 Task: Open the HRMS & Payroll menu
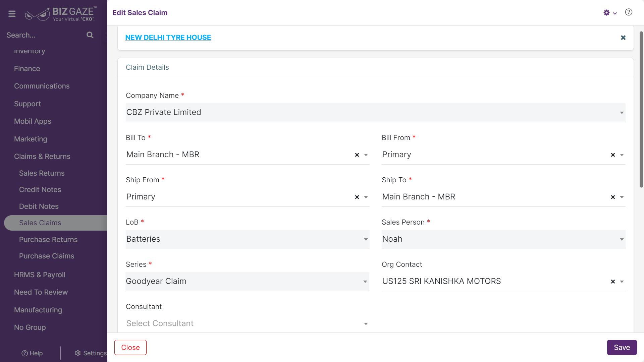[40, 275]
